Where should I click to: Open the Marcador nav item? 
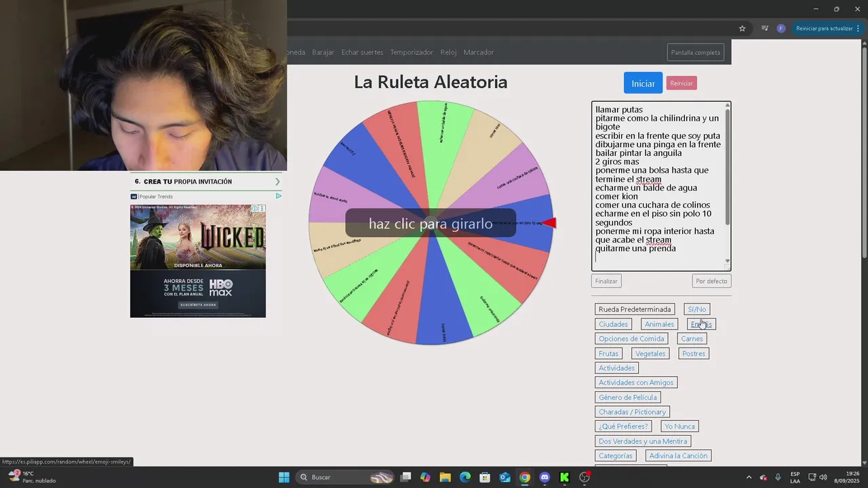point(479,52)
